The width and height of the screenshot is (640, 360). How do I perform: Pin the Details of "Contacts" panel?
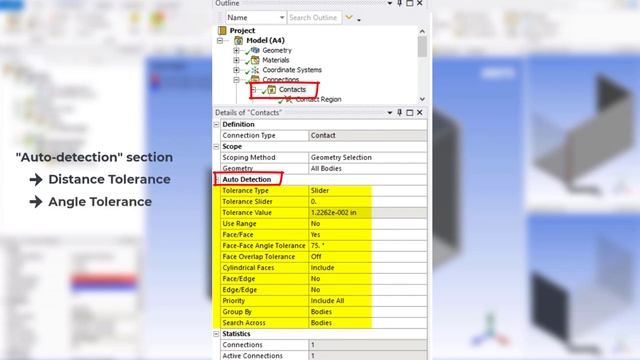pos(400,113)
